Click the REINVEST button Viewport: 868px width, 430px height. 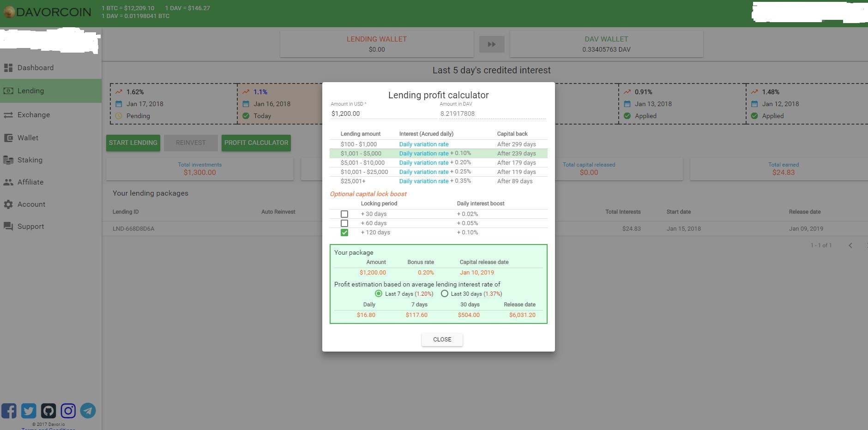pos(191,143)
